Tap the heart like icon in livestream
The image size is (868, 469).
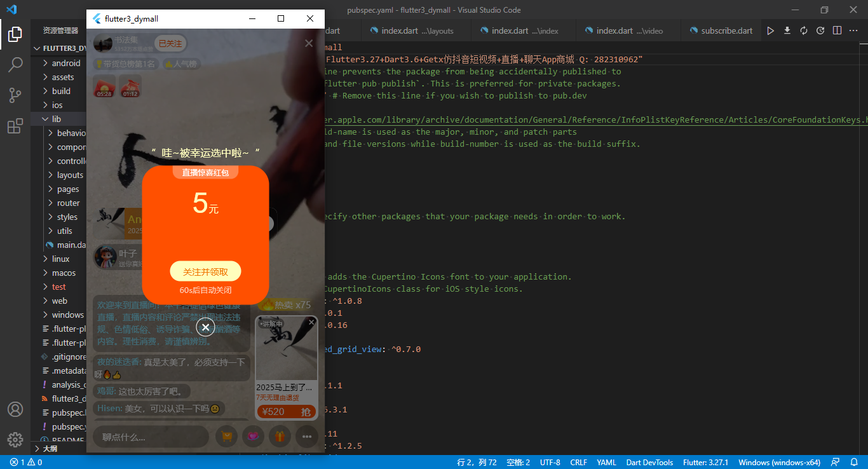tap(253, 437)
